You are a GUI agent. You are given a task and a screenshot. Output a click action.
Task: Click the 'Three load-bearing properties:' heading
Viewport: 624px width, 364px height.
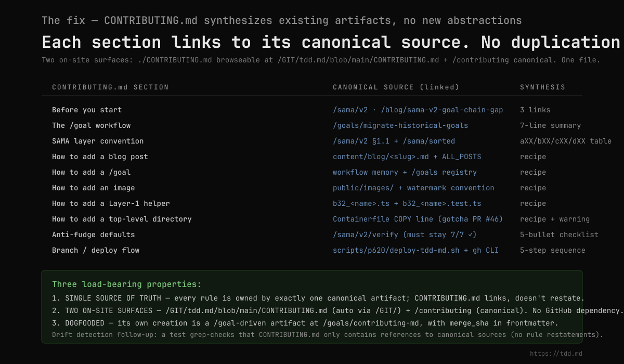pyautogui.click(x=126, y=284)
